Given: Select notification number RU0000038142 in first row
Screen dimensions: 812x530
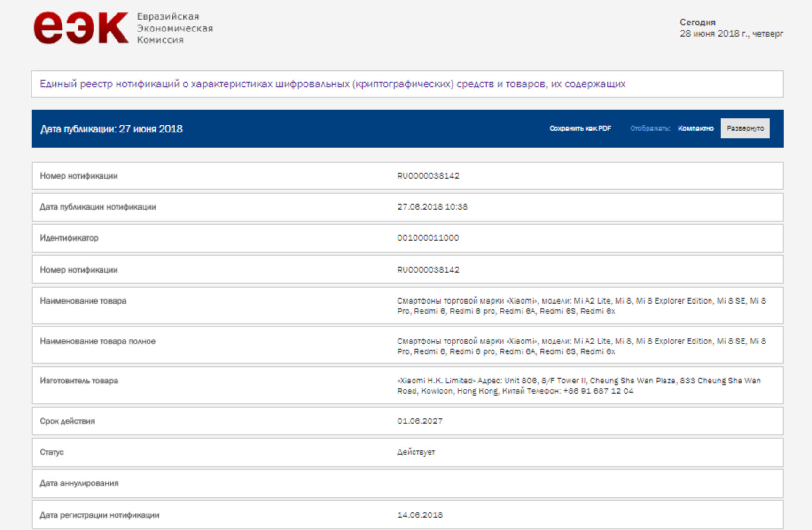Looking at the screenshot, I should click(428, 176).
